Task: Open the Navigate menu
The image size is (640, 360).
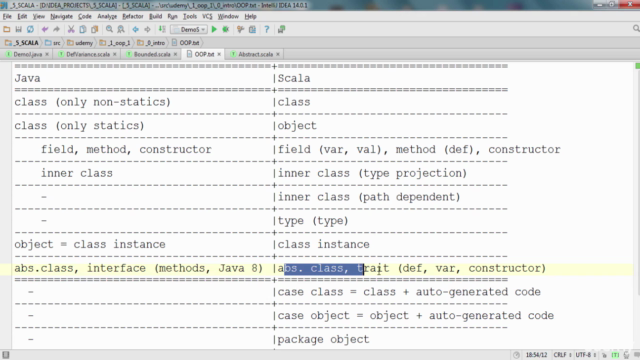Action: coord(61,16)
